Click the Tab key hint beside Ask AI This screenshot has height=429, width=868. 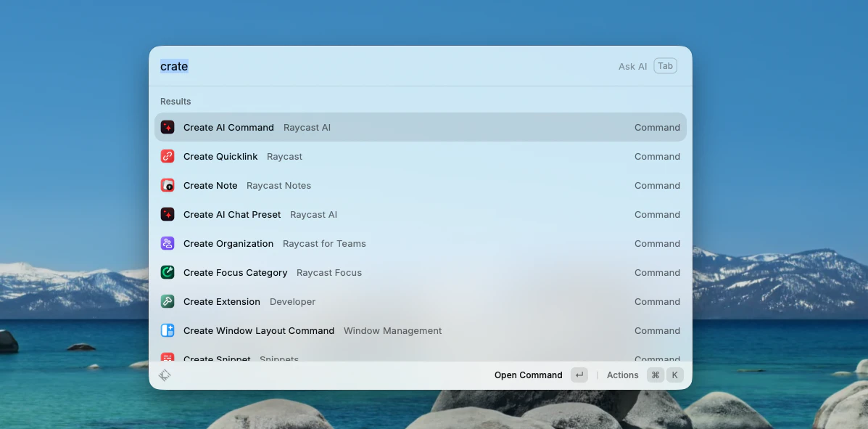pyautogui.click(x=666, y=66)
